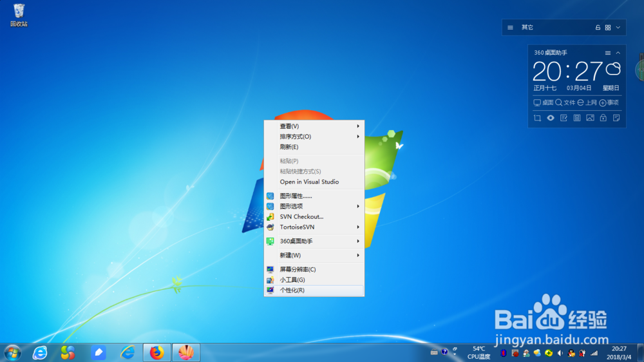Click the Show desktop strip after the clock
This screenshot has width=644, height=362.
tap(640, 352)
